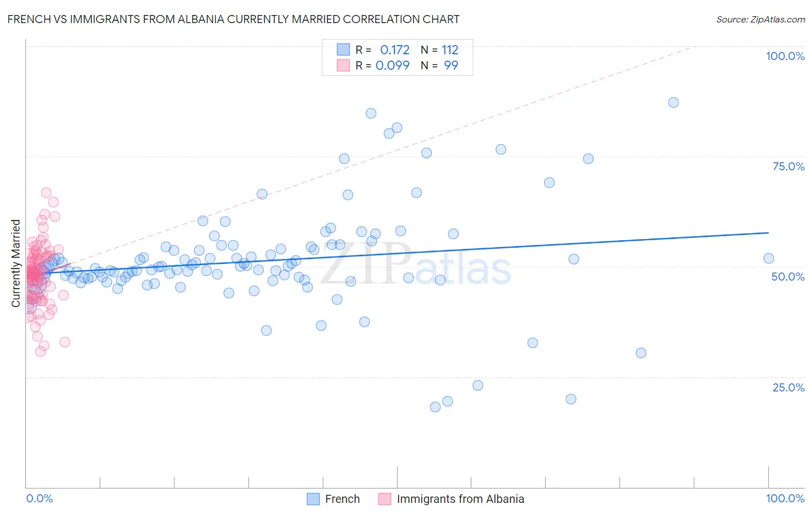This screenshot has height=515, width=812.
Task: Click the blue swatch in stats box
Action: click(343, 50)
